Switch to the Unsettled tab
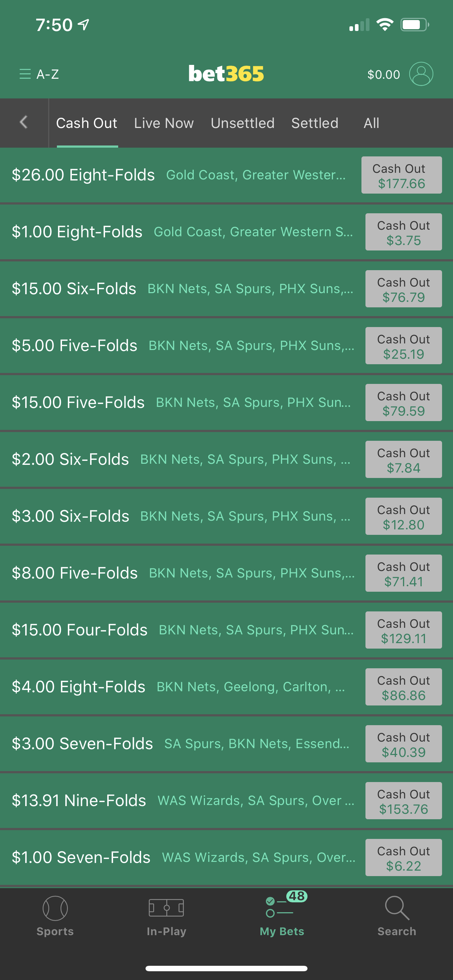The image size is (453, 980). [x=243, y=123]
